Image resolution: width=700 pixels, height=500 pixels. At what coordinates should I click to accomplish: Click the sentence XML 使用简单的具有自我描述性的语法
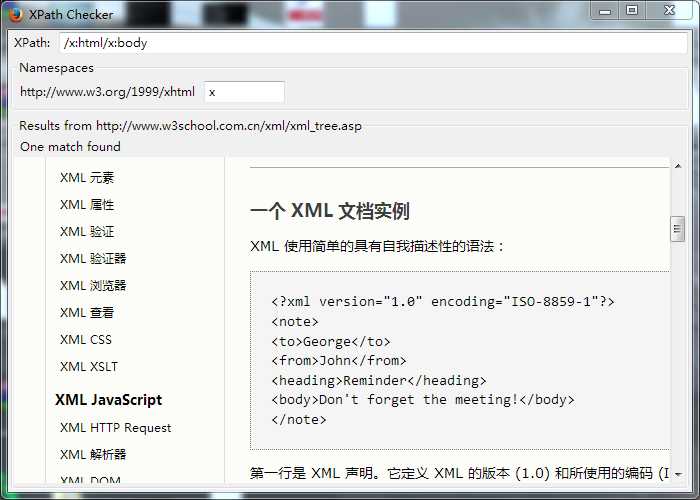pyautogui.click(x=377, y=246)
